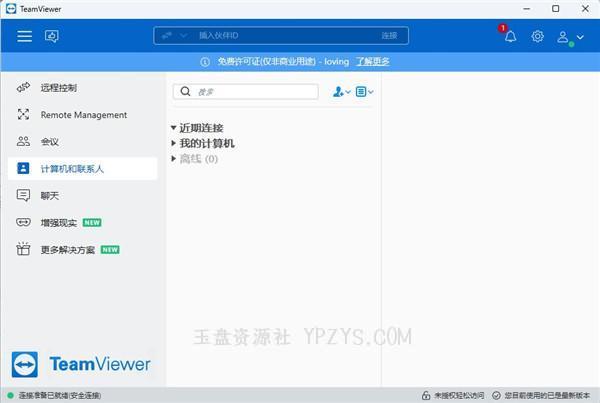This screenshot has height=403, width=600.
Task: Expand the 离线 (0) group
Action: [173, 158]
